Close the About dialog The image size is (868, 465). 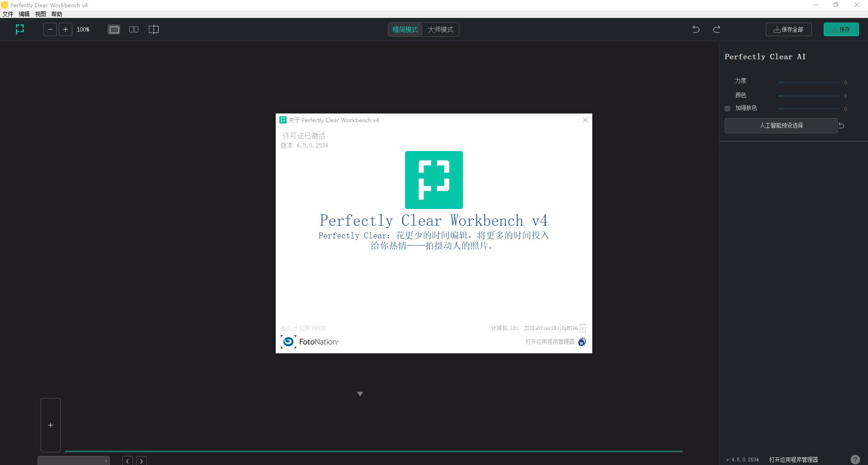[x=585, y=120]
